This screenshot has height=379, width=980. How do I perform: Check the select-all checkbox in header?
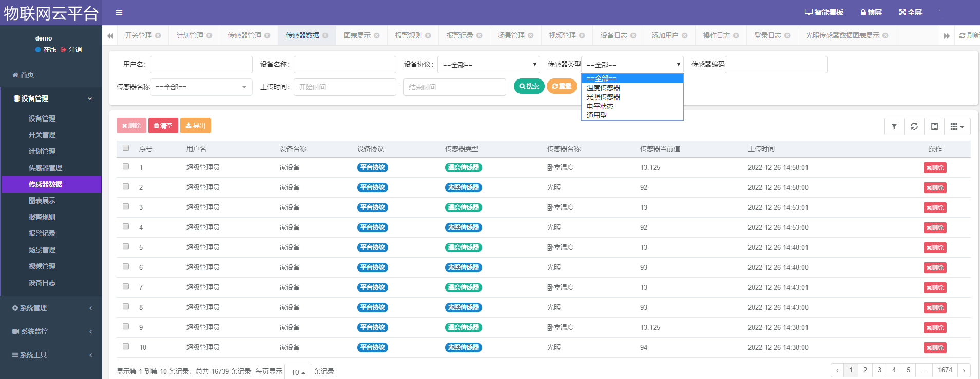click(x=126, y=148)
